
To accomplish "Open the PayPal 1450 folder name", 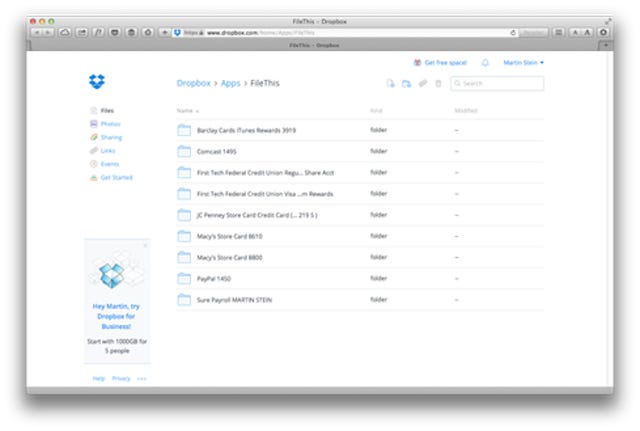I will (x=213, y=279).
